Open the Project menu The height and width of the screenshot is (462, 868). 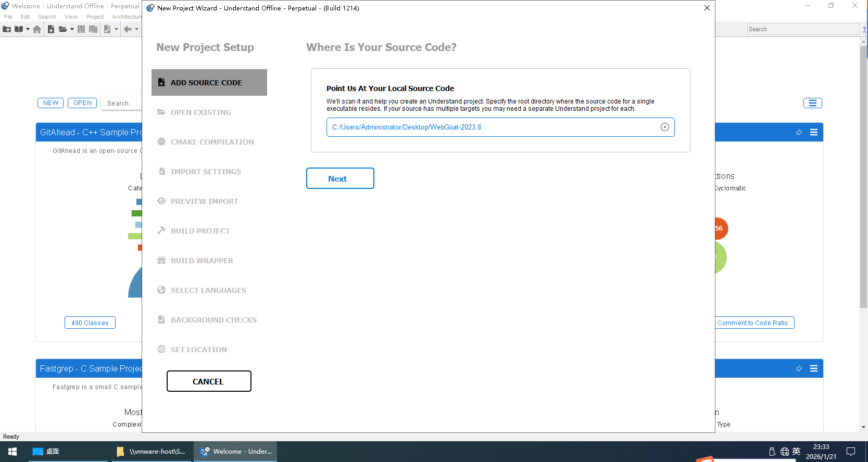pos(95,17)
